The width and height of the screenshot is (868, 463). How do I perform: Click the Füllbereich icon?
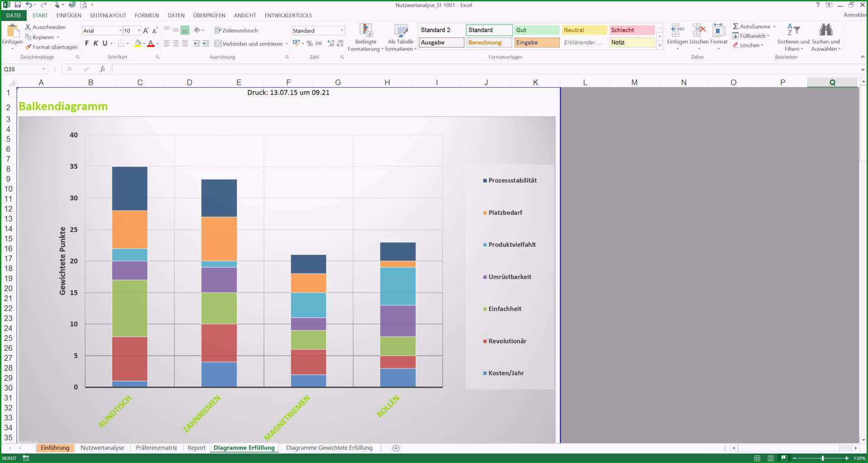point(736,36)
